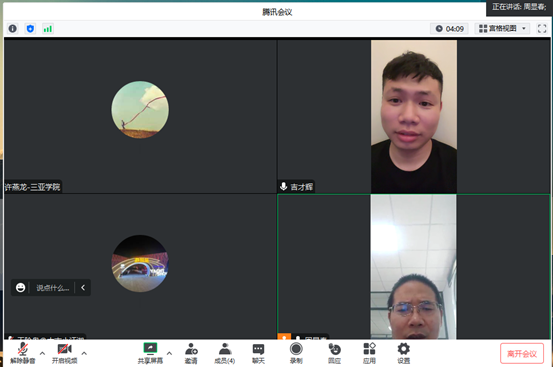The height and width of the screenshot is (367, 553).
Task: Invite participants to the meeting
Action: click(191, 353)
